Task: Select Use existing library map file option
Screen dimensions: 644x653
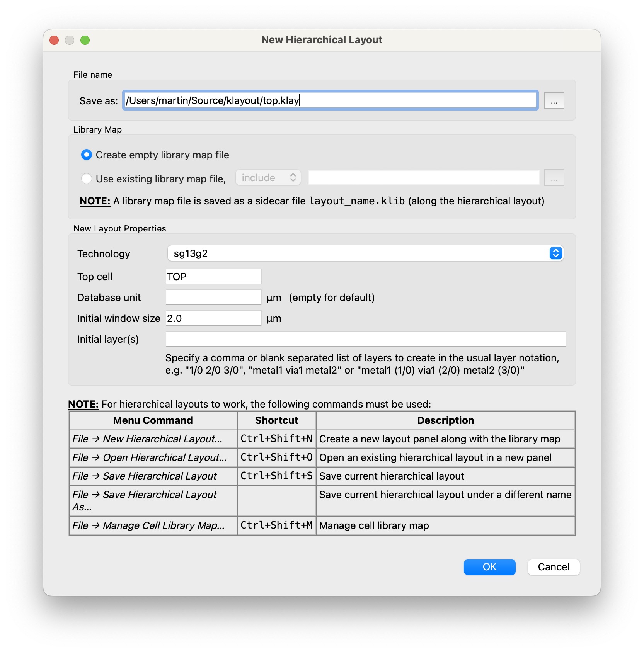Action: tap(87, 179)
